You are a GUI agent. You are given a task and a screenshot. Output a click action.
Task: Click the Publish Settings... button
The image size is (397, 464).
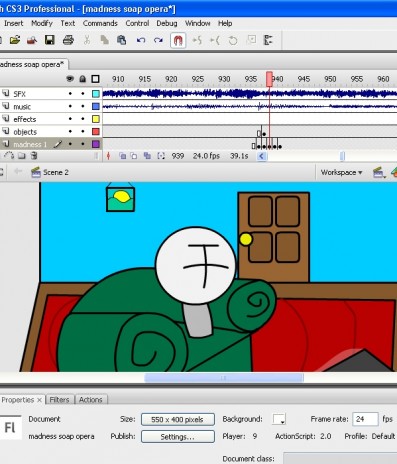point(178,437)
